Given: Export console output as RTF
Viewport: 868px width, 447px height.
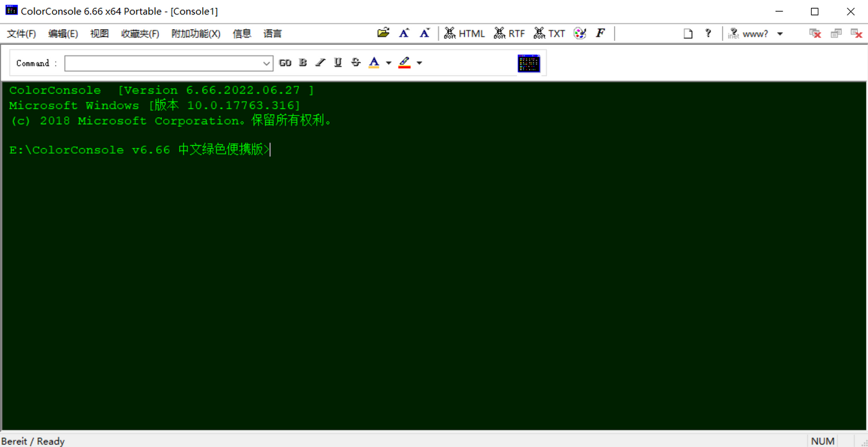Looking at the screenshot, I should click(509, 33).
